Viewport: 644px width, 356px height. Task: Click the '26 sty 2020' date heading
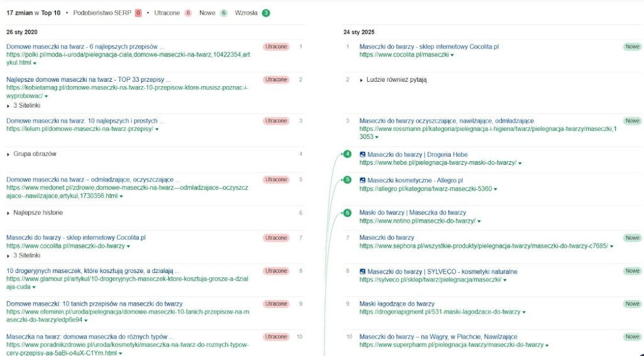(22, 32)
